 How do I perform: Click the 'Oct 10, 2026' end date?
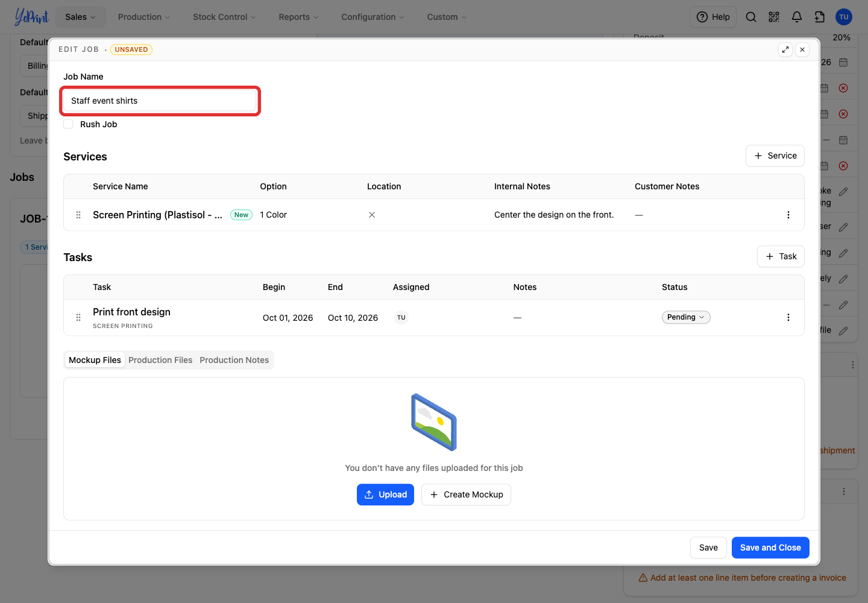point(353,318)
